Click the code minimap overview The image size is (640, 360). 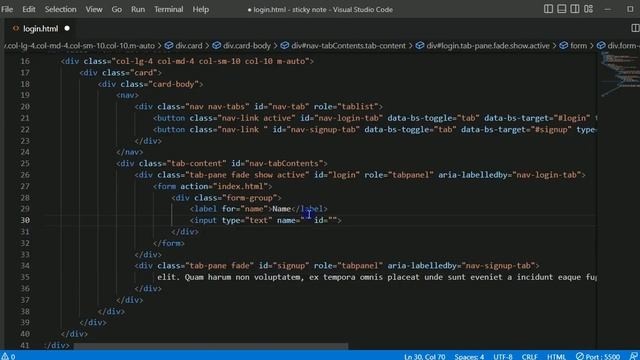tap(620, 75)
